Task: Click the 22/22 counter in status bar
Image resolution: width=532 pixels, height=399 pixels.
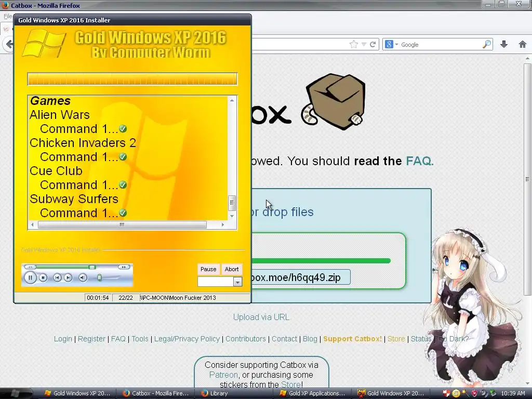Action: point(126,298)
